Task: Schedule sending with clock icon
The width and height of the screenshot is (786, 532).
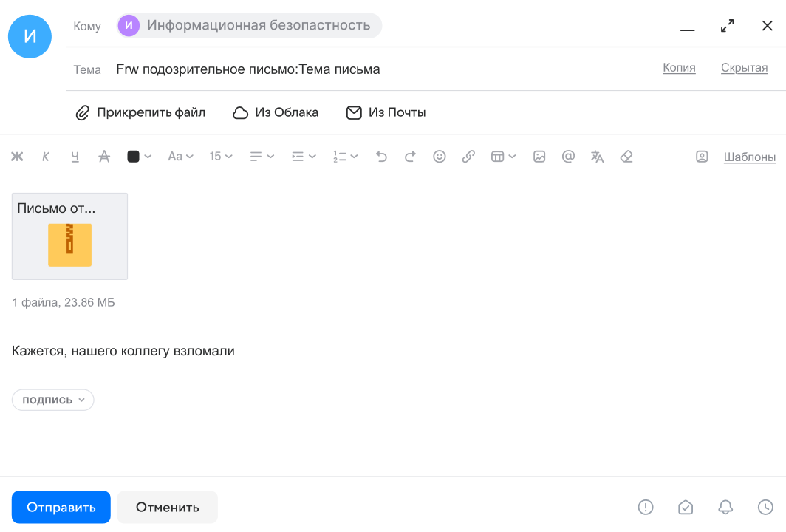Action: click(x=765, y=507)
